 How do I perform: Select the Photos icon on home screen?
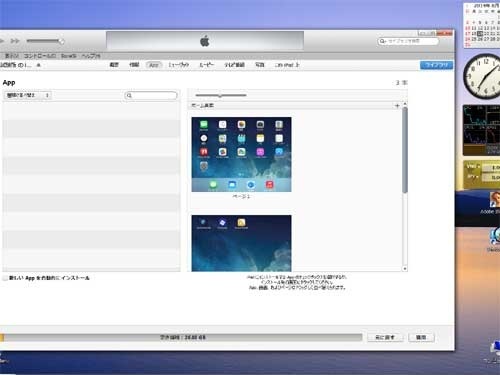point(241,125)
